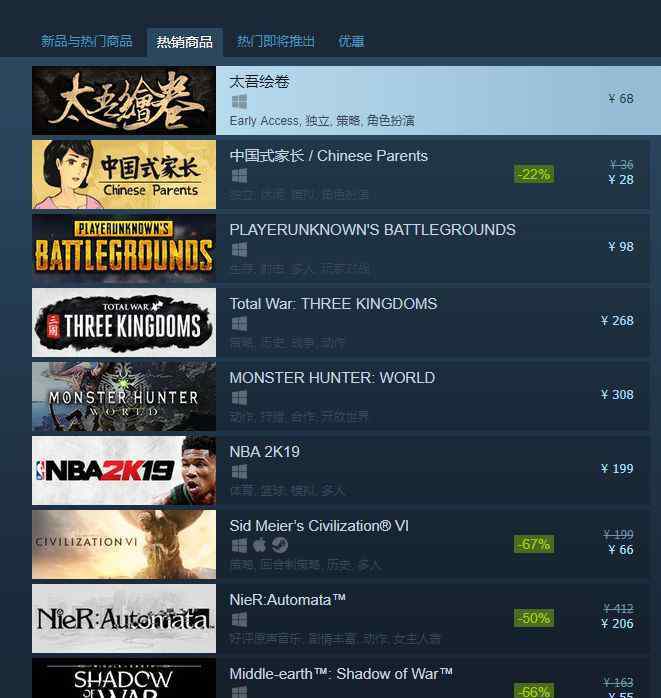Click the ¥ 308 price of Monster Hunter
The height and width of the screenshot is (698, 661).
(617, 394)
